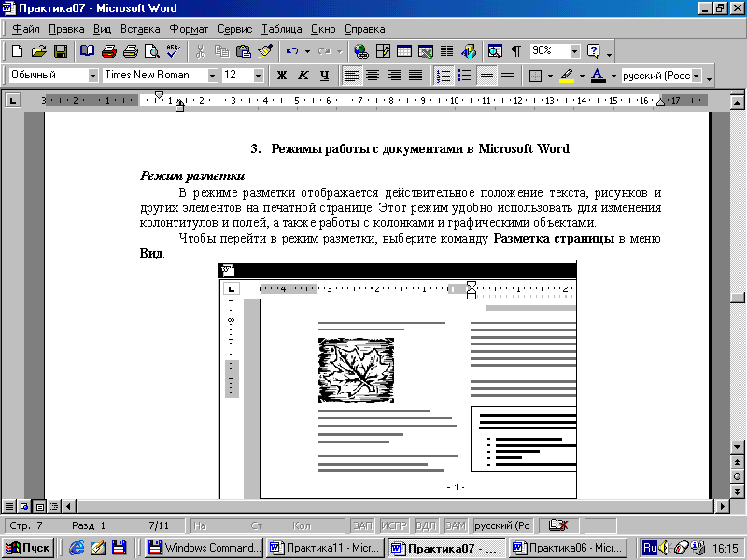
Task: Click the tab stop type selector on ruler
Action: click(12, 101)
